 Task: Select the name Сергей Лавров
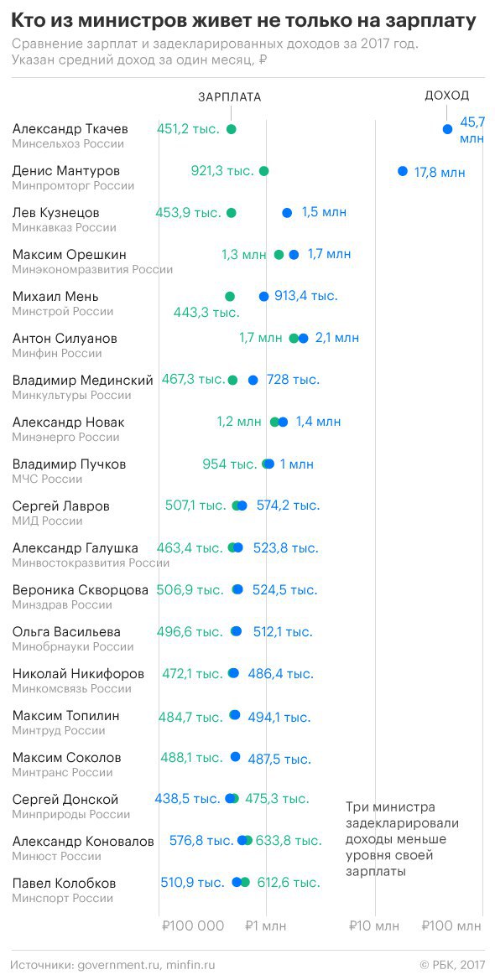click(x=60, y=506)
